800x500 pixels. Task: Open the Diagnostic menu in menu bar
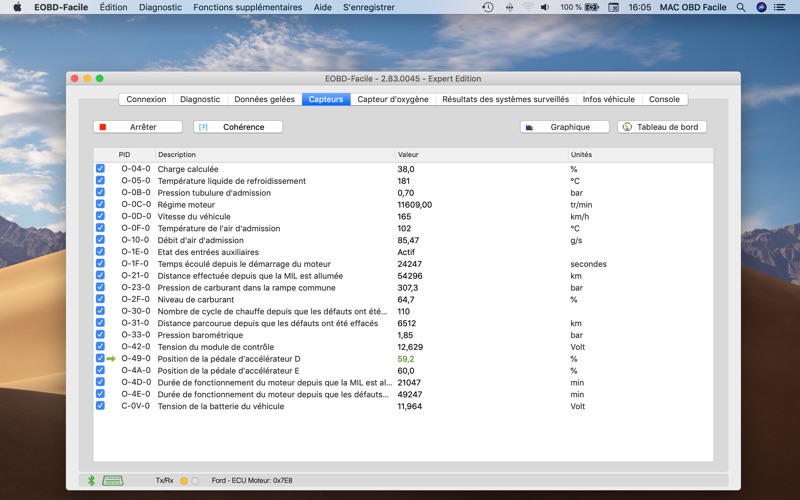(160, 7)
